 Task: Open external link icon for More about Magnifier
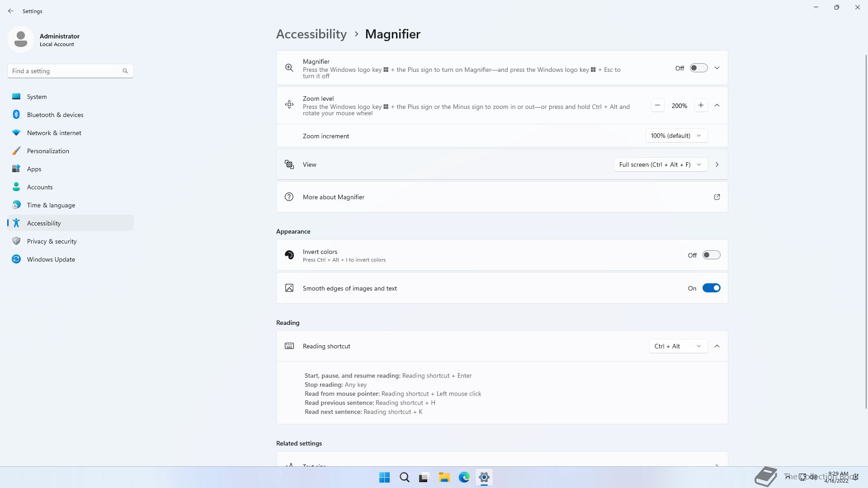tap(717, 197)
